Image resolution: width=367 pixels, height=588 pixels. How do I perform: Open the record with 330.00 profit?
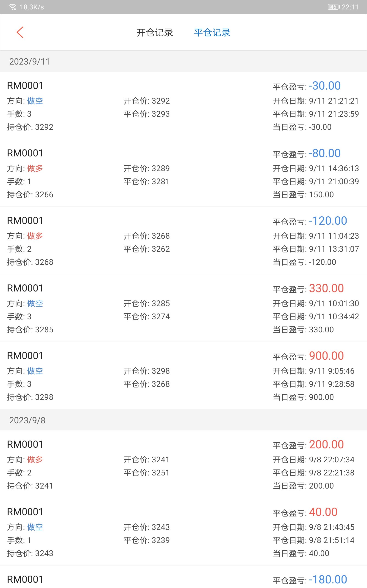tap(183, 308)
